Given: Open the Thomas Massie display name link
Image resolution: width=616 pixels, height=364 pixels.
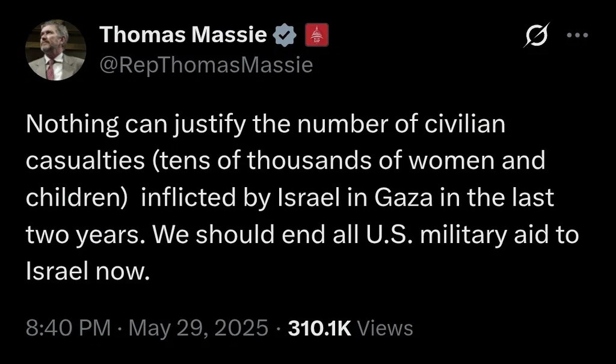Looking at the screenshot, I should point(183,35).
